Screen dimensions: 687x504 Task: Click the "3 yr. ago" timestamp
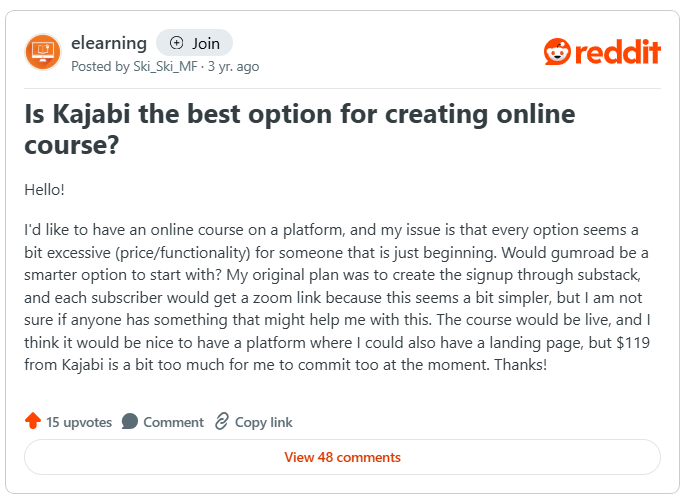[x=233, y=67]
